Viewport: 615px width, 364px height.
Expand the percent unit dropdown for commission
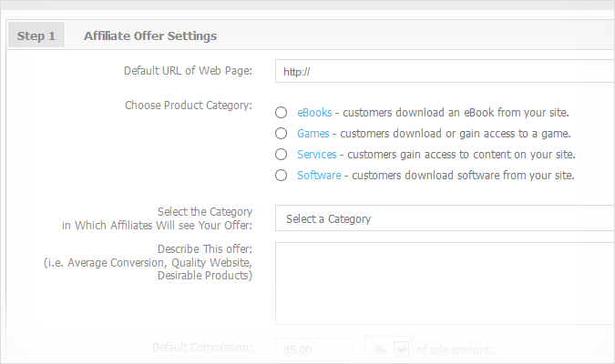(388, 349)
